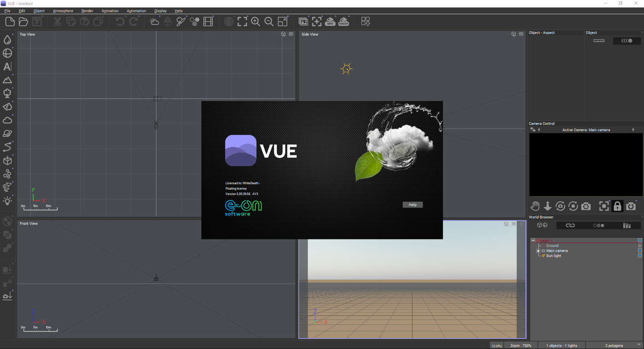Collapse Layer 1 in World Browser
Image resolution: width=644 pixels, height=349 pixels.
[533, 240]
